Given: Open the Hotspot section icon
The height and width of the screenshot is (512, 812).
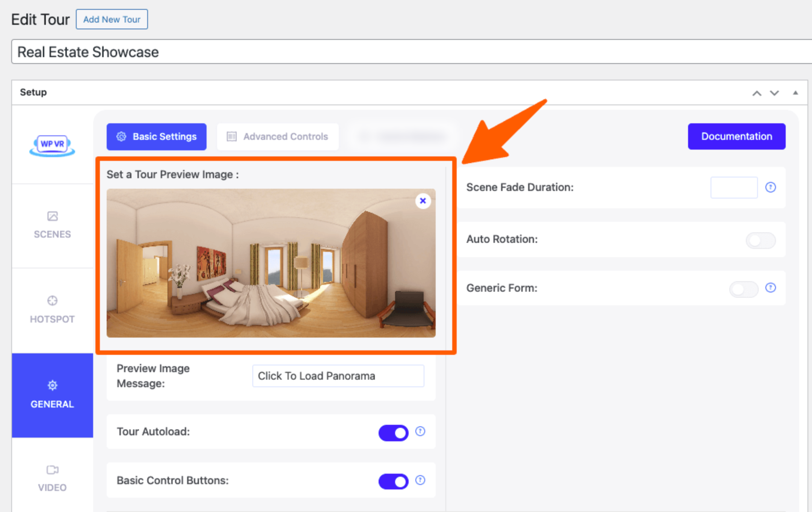Looking at the screenshot, I should click(x=52, y=301).
